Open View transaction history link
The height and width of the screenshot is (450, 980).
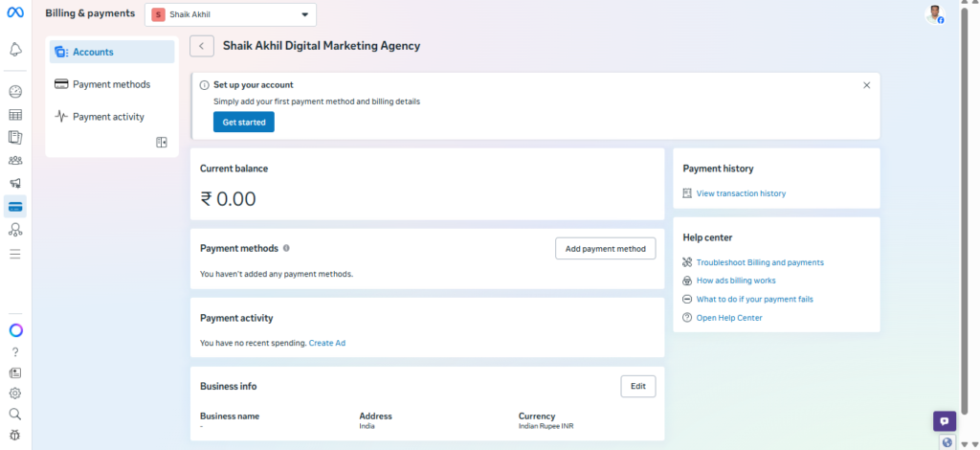click(x=742, y=193)
